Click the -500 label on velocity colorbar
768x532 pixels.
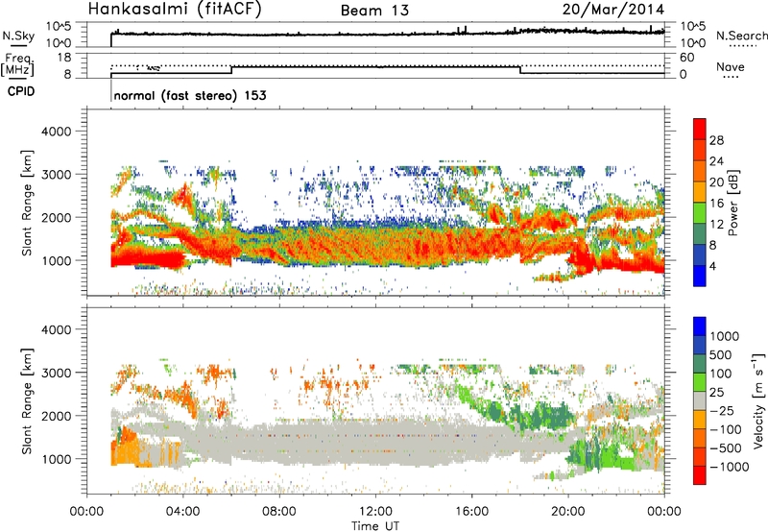728,448
